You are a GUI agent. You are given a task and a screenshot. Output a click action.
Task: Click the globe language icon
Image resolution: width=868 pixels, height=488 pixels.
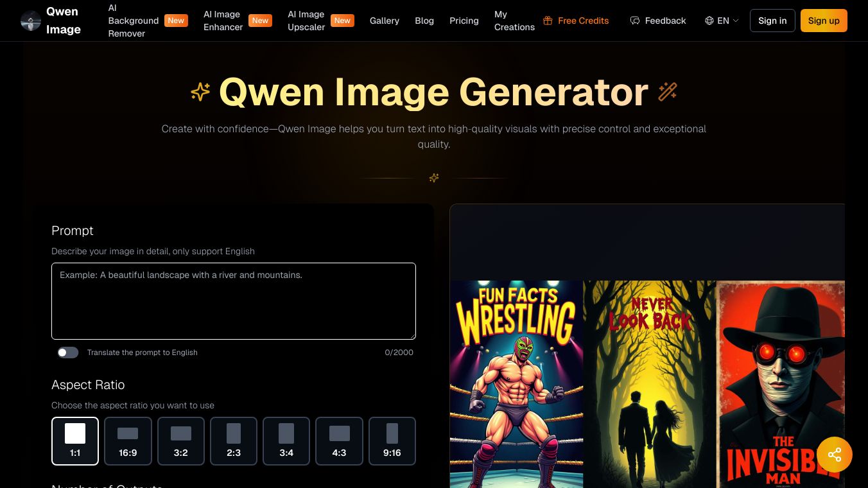coord(709,21)
